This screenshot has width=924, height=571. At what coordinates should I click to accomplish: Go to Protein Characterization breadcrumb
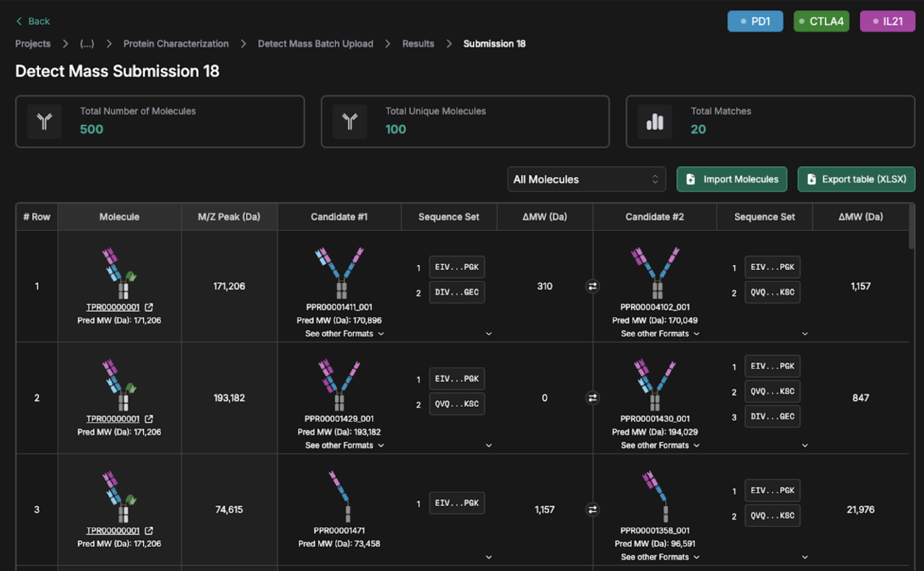pos(176,43)
